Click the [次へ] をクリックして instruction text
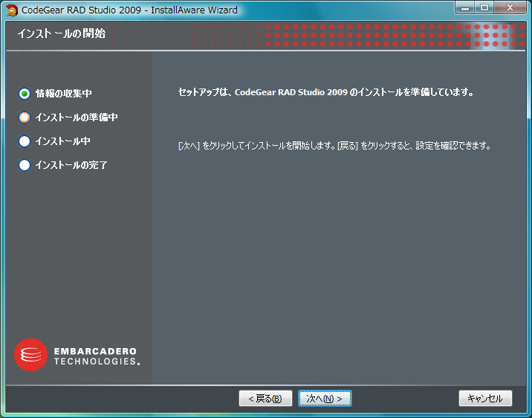This screenshot has height=418, width=532. coord(334,146)
